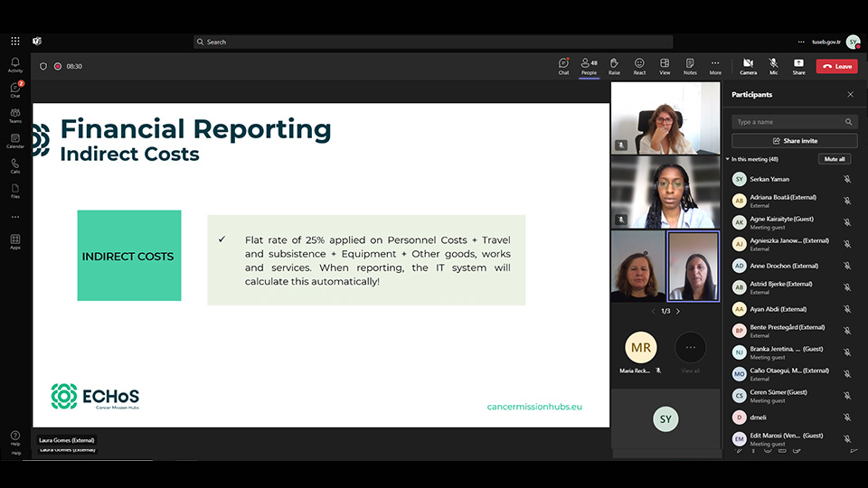Open meeting Notes from the toolbar
868x488 pixels.
690,66
